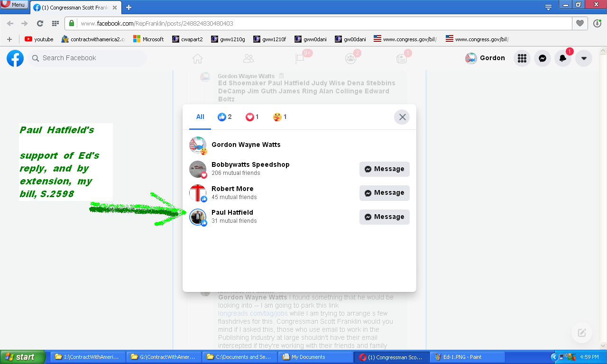Message Bobbywatts Speedshop
607x364 pixels.
coord(385,169)
